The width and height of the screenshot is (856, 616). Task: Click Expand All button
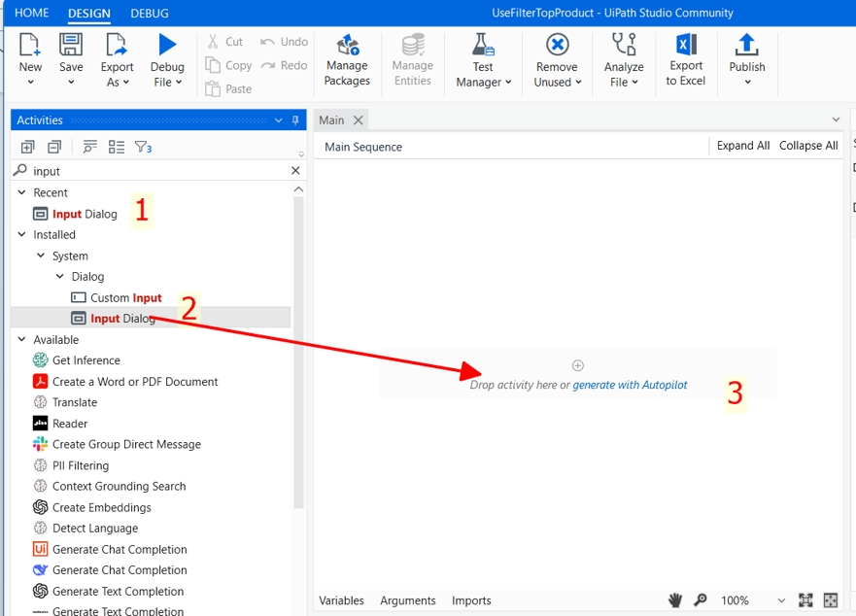[x=743, y=146]
